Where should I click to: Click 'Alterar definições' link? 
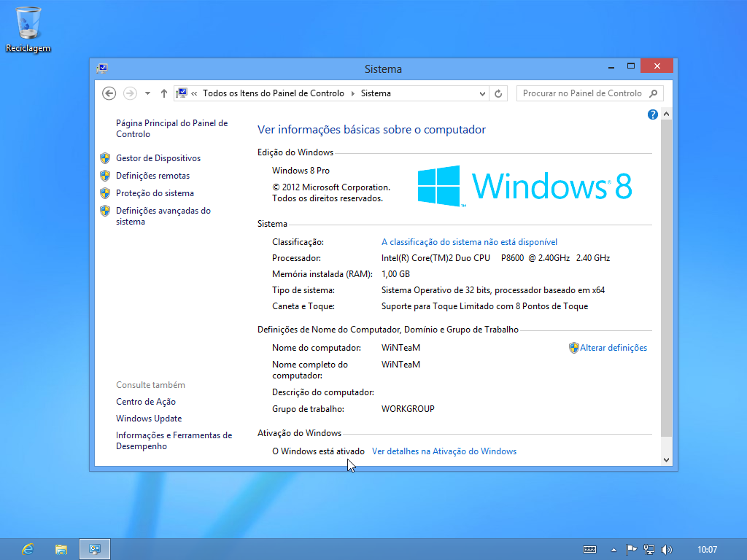pos(614,348)
